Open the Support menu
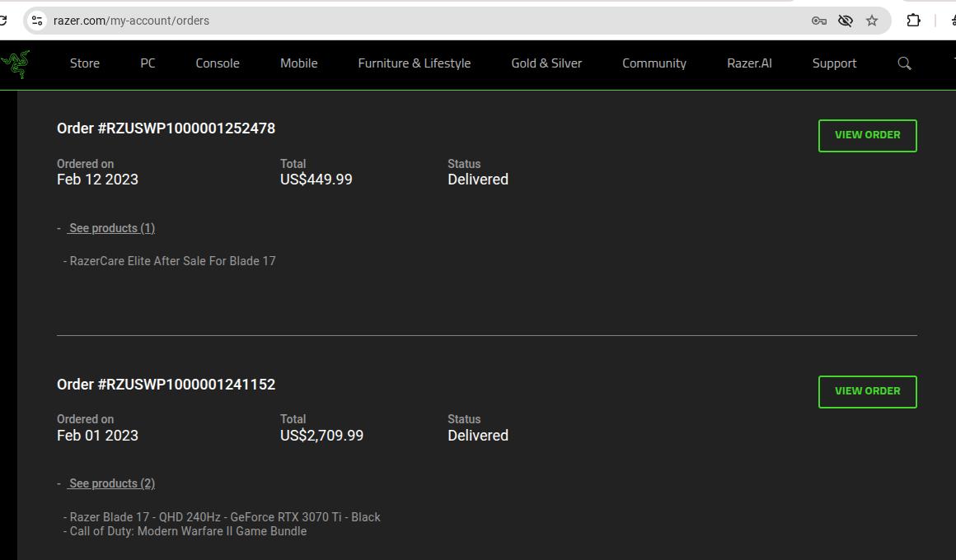 pyautogui.click(x=834, y=63)
